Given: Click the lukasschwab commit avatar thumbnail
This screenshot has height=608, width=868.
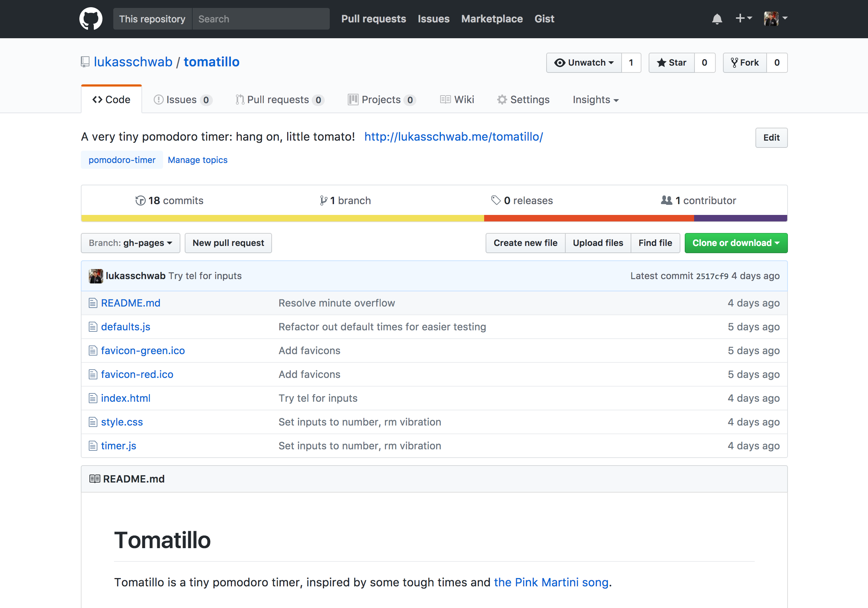Looking at the screenshot, I should pos(96,276).
